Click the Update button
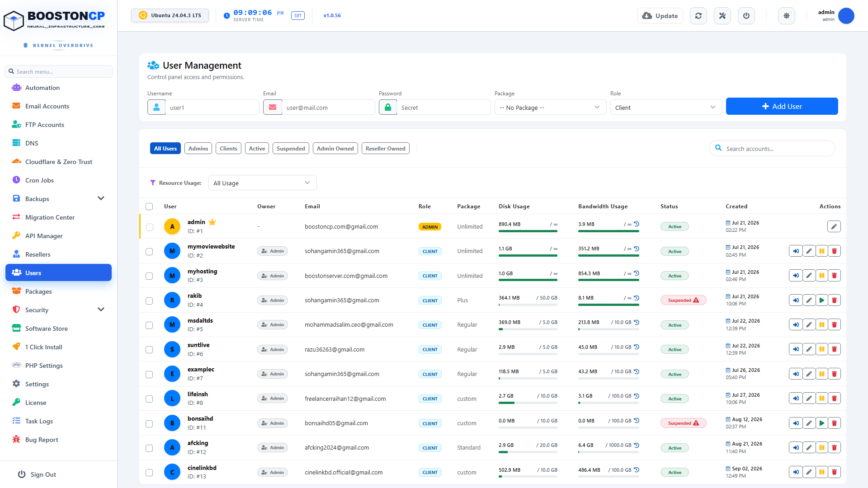The width and height of the screenshot is (868, 488). 660,16
